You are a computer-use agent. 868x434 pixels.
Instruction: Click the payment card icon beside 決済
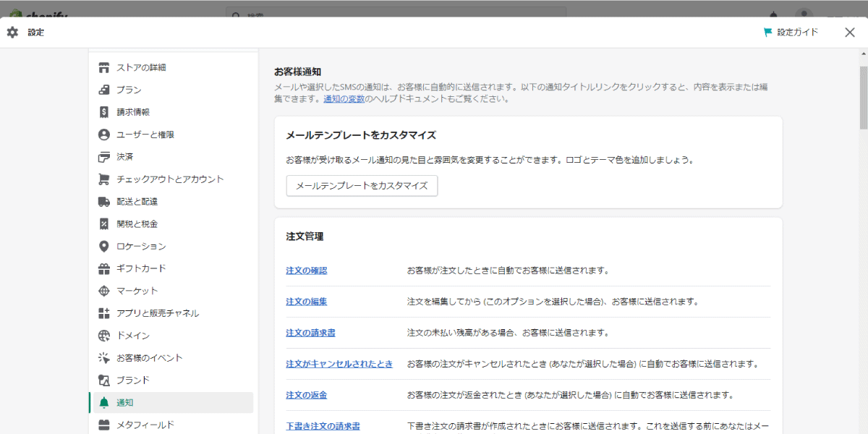(x=104, y=157)
